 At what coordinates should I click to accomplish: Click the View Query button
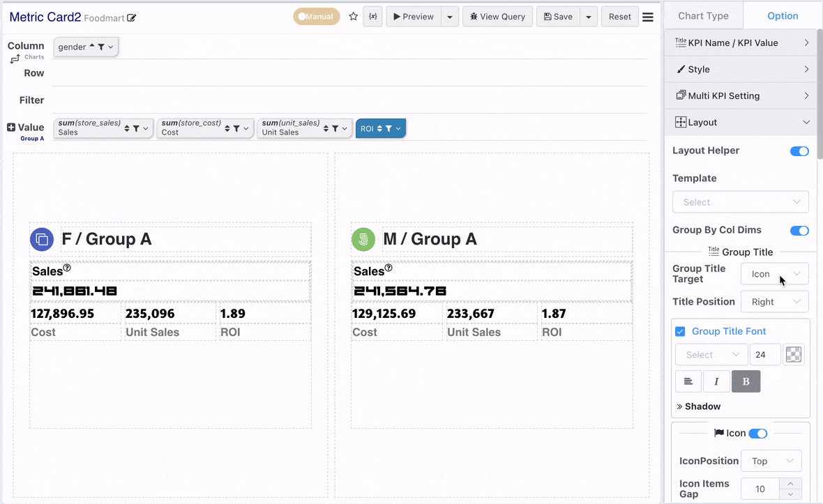(497, 16)
